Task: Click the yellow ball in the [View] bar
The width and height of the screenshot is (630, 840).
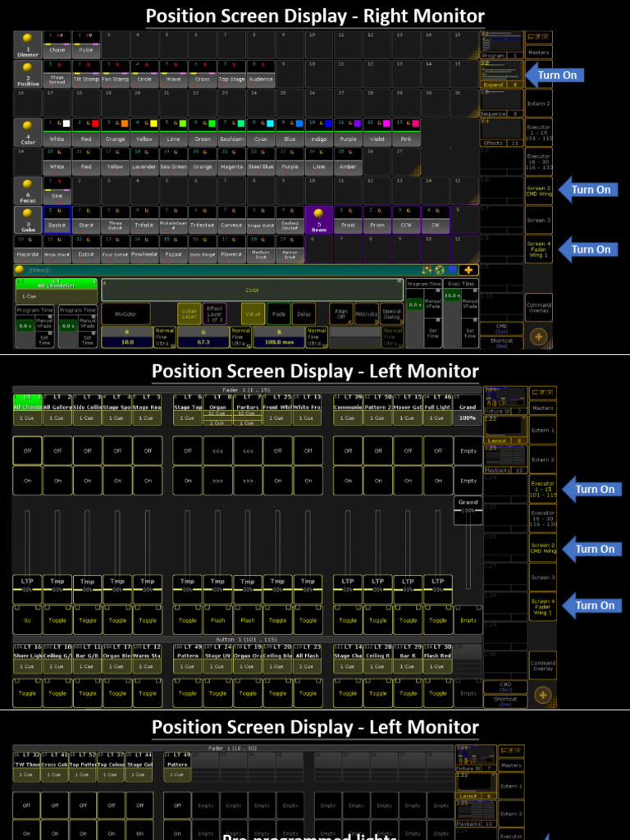Action: [x=20, y=269]
